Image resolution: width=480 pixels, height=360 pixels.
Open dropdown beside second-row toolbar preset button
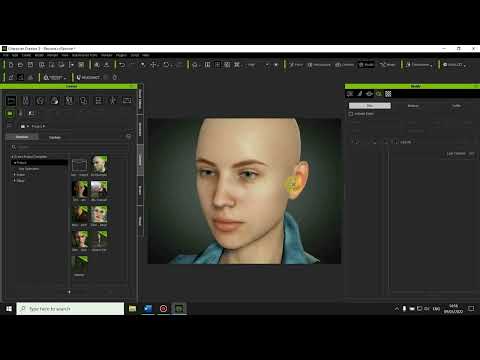tap(65, 78)
